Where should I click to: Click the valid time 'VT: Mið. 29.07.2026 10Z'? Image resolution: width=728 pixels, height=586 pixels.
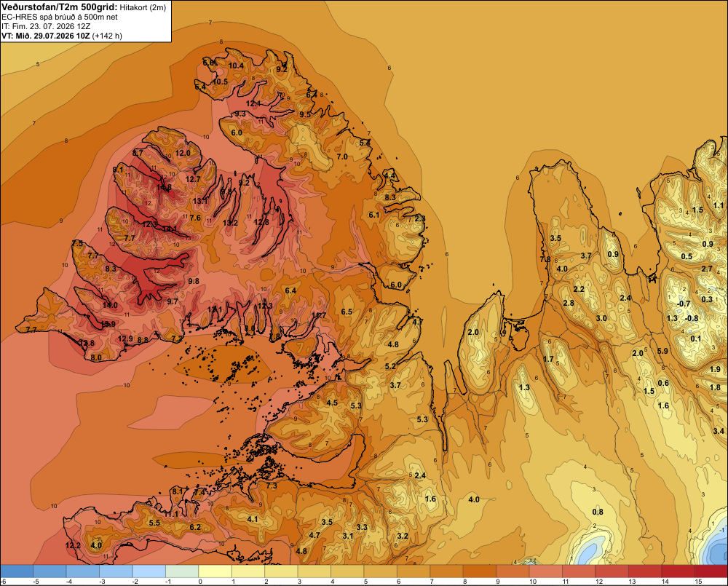point(46,36)
